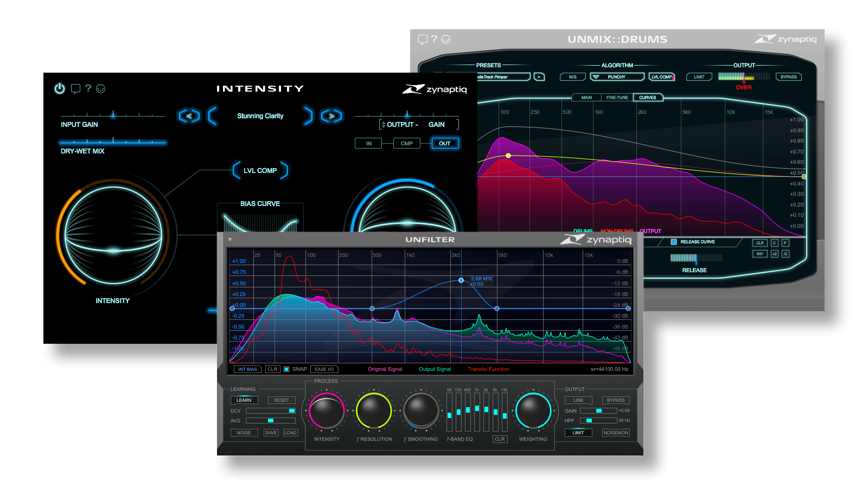868x488 pixels.
Task: Click the next preset arrow in UNMIX::DRUMS
Action: click(539, 77)
